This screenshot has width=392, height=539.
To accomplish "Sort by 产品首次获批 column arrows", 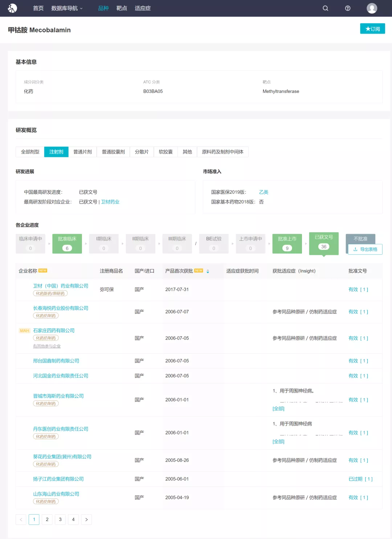I will [208, 271].
